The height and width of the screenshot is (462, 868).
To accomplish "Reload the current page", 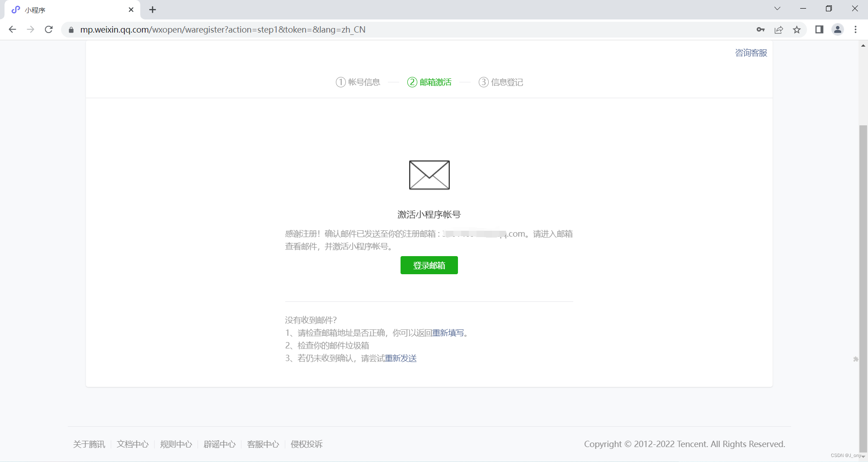I will 49,29.
